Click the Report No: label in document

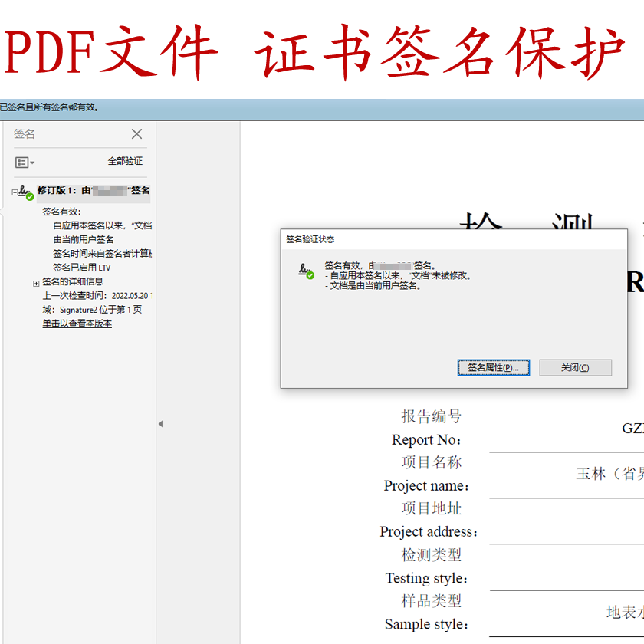pyautogui.click(x=426, y=440)
